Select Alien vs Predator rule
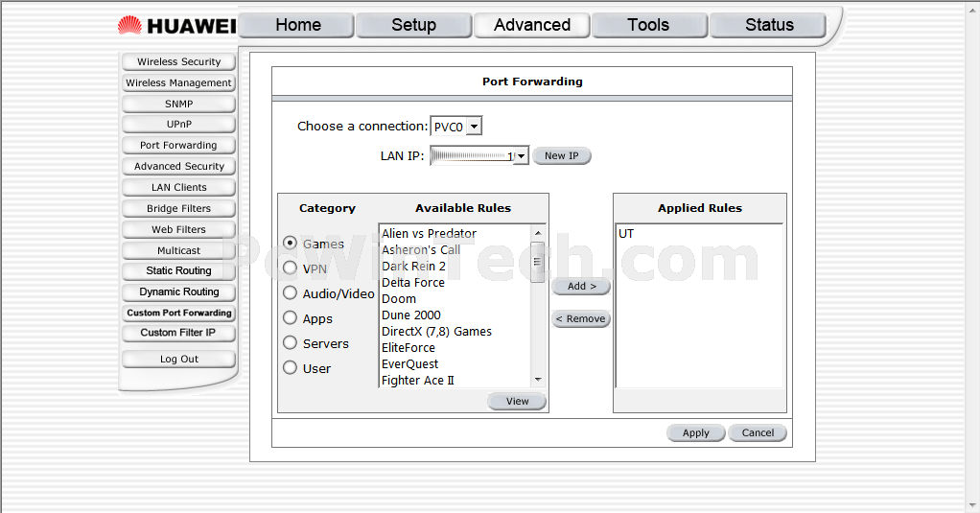This screenshot has width=980, height=513. pyautogui.click(x=455, y=233)
